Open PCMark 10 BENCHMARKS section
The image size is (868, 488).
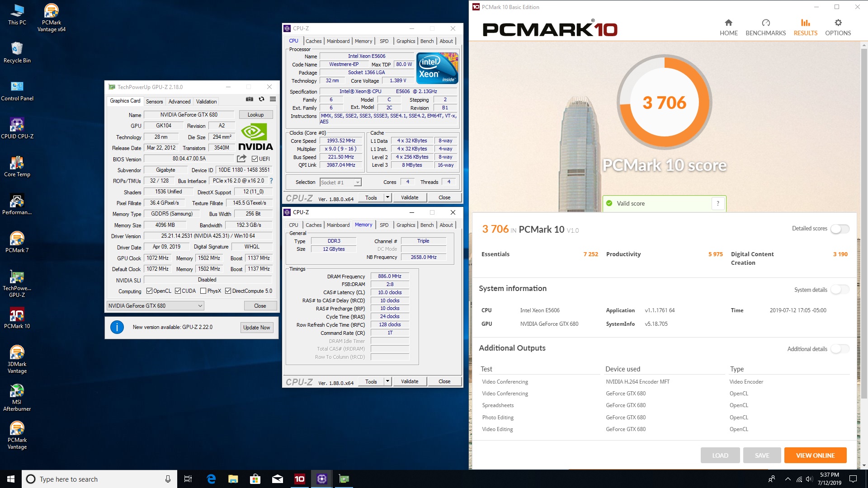coord(766,28)
